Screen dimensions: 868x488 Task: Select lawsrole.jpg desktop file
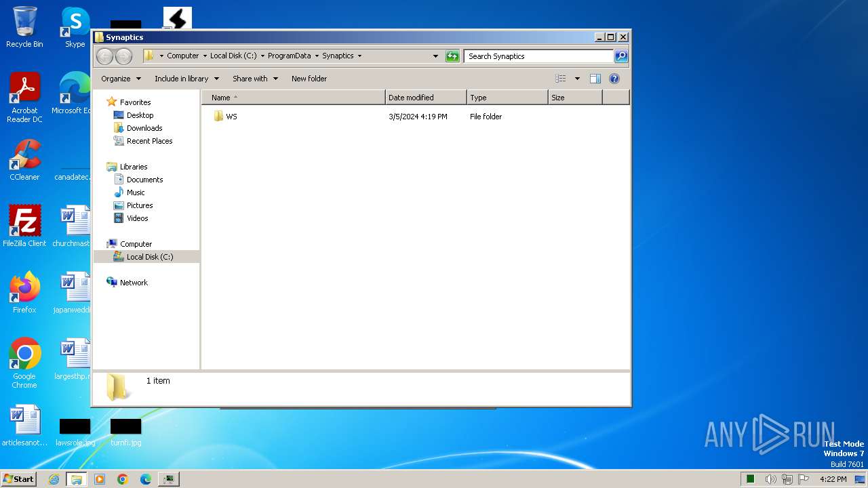[75, 432]
